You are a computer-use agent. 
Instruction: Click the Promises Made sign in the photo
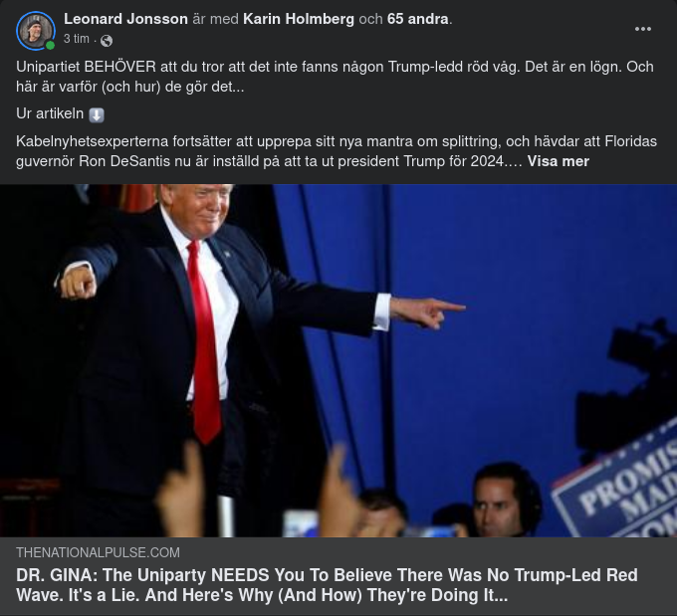[x=616, y=486]
